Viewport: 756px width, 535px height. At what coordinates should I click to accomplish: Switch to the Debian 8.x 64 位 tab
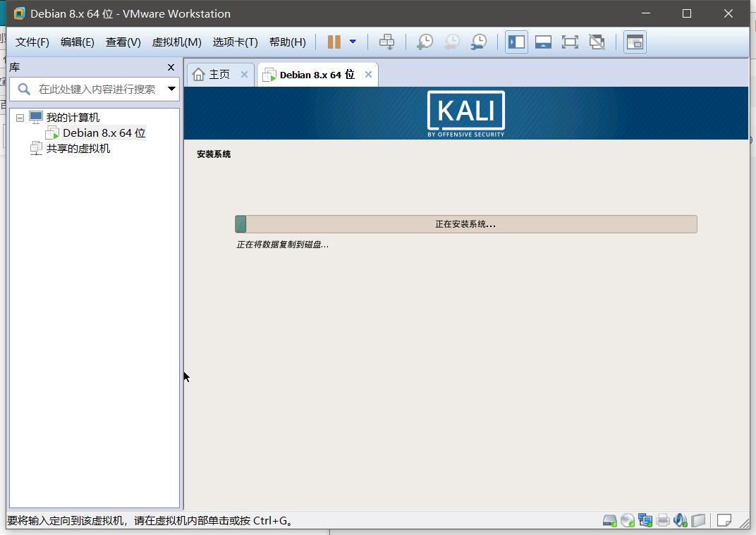tap(317, 75)
